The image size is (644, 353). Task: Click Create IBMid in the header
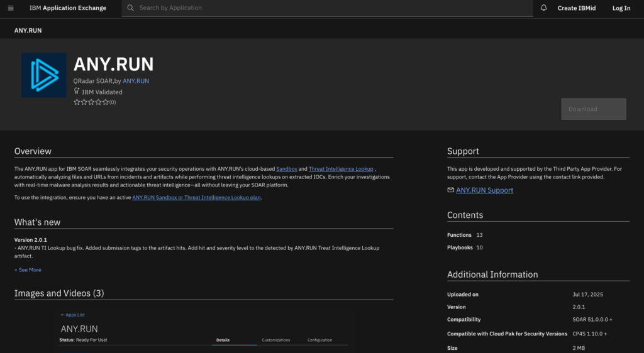click(x=577, y=8)
